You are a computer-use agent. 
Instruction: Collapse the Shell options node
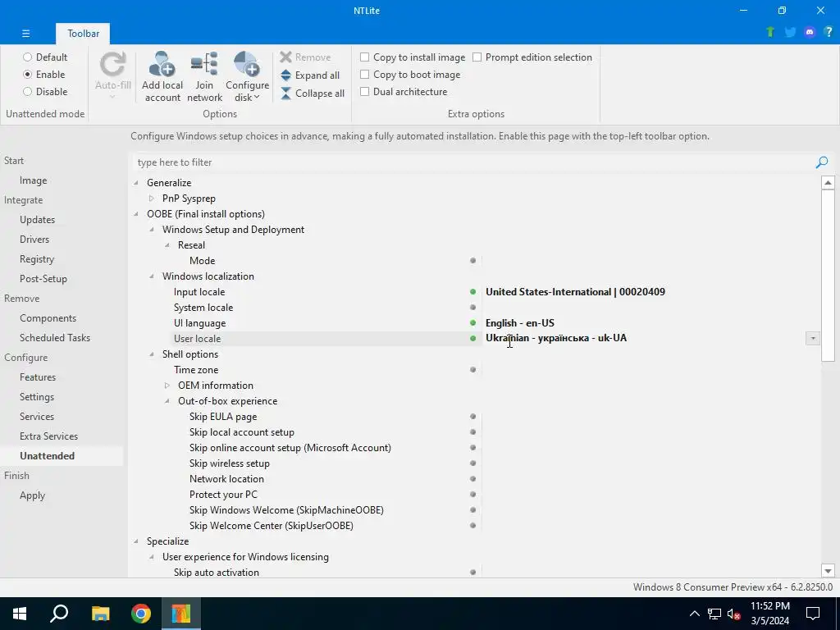point(152,354)
